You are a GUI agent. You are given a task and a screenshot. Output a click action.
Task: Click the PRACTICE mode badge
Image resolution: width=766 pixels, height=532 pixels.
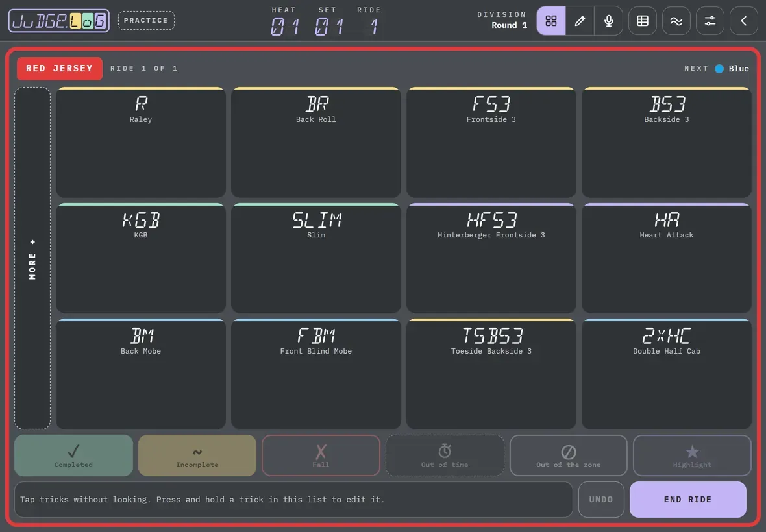pyautogui.click(x=146, y=21)
